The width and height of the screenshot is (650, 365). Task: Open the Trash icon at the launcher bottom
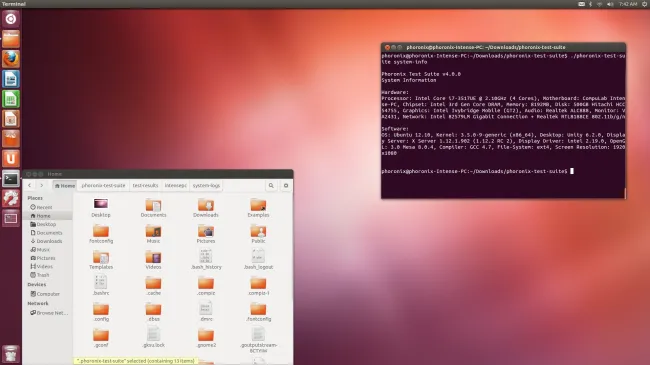11,354
